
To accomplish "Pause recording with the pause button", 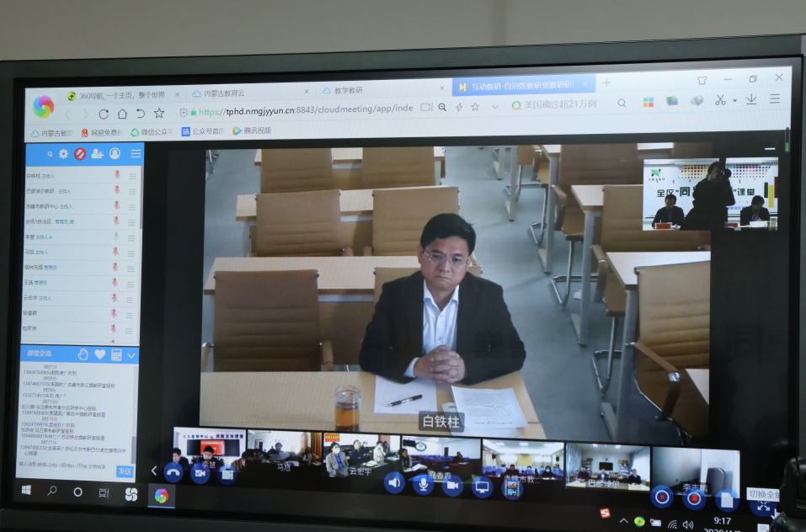I will (662, 497).
